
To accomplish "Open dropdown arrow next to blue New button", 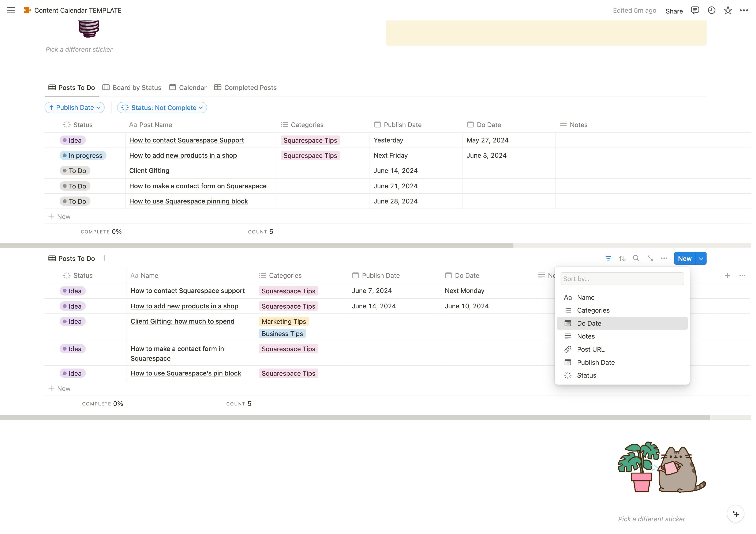I will pyautogui.click(x=701, y=259).
